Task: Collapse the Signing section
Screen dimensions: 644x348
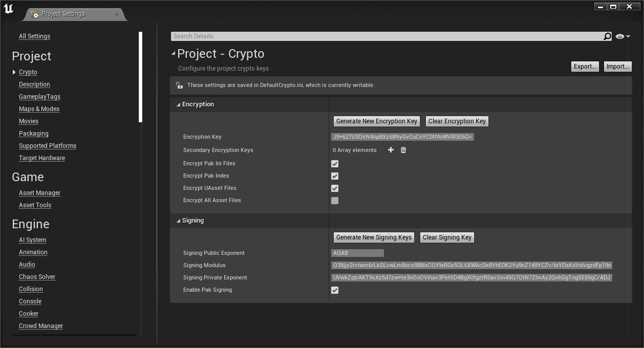Action: point(178,220)
